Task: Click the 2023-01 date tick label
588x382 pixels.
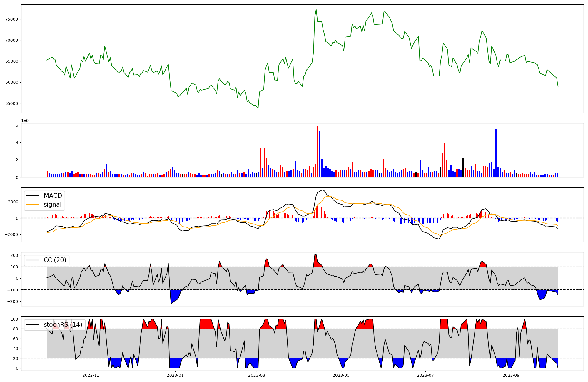Action: 175,375
